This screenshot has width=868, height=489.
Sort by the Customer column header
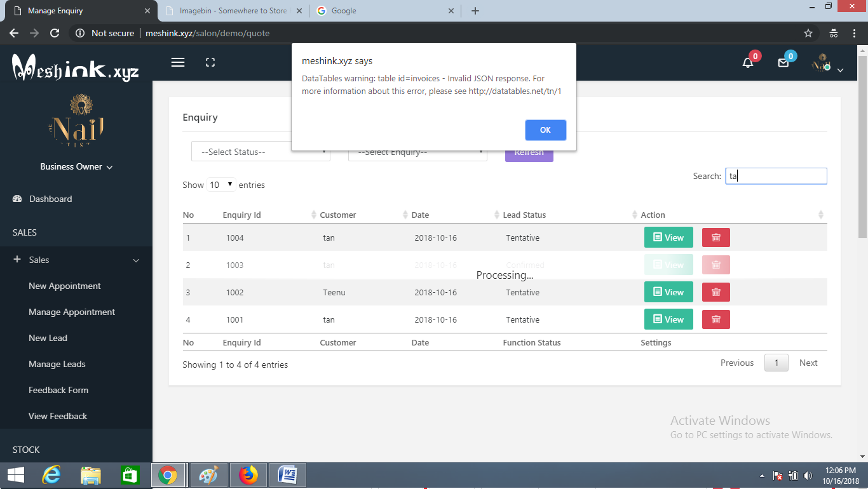coord(362,215)
